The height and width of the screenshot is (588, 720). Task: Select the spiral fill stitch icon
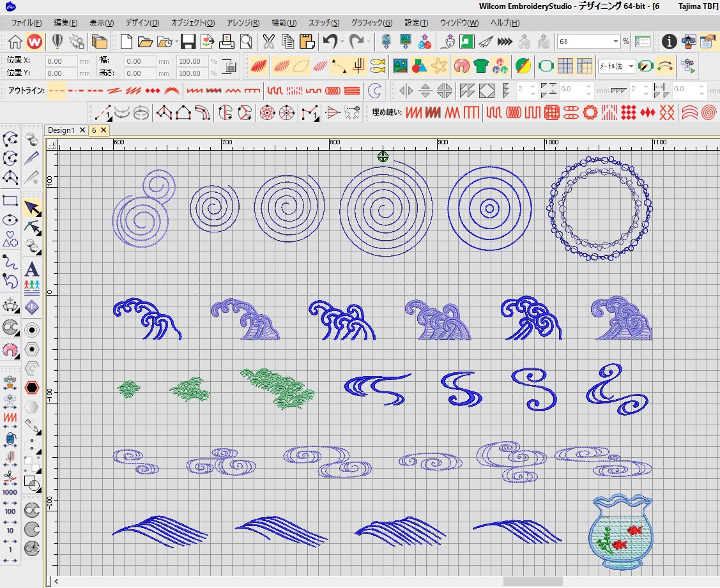709,112
